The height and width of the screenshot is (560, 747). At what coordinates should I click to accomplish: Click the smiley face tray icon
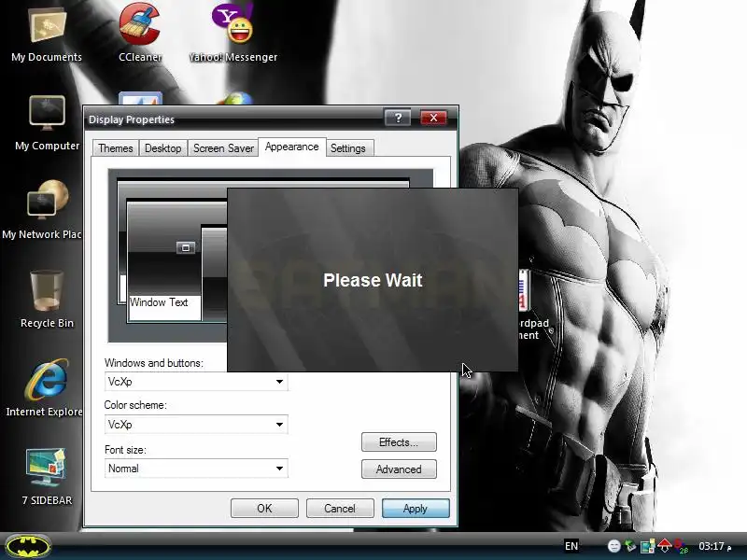[x=614, y=546]
